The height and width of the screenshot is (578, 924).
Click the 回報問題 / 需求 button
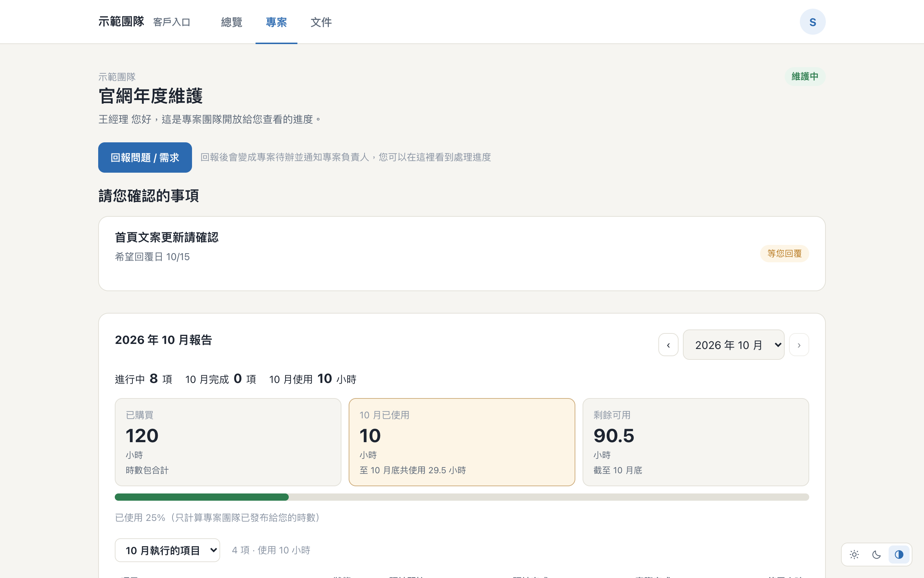[145, 158]
